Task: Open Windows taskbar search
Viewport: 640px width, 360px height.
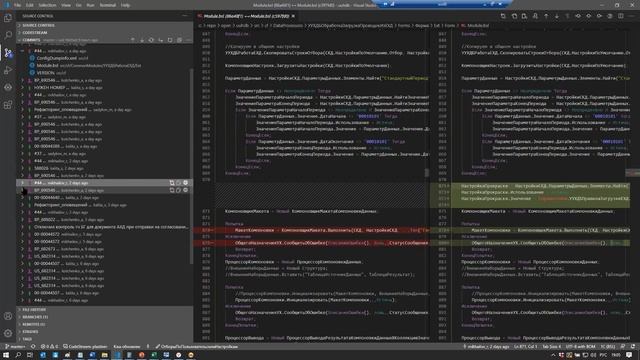Action: [18, 355]
